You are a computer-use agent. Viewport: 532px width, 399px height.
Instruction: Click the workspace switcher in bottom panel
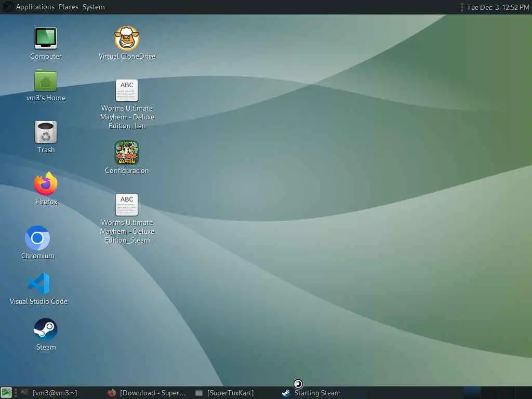click(x=497, y=393)
